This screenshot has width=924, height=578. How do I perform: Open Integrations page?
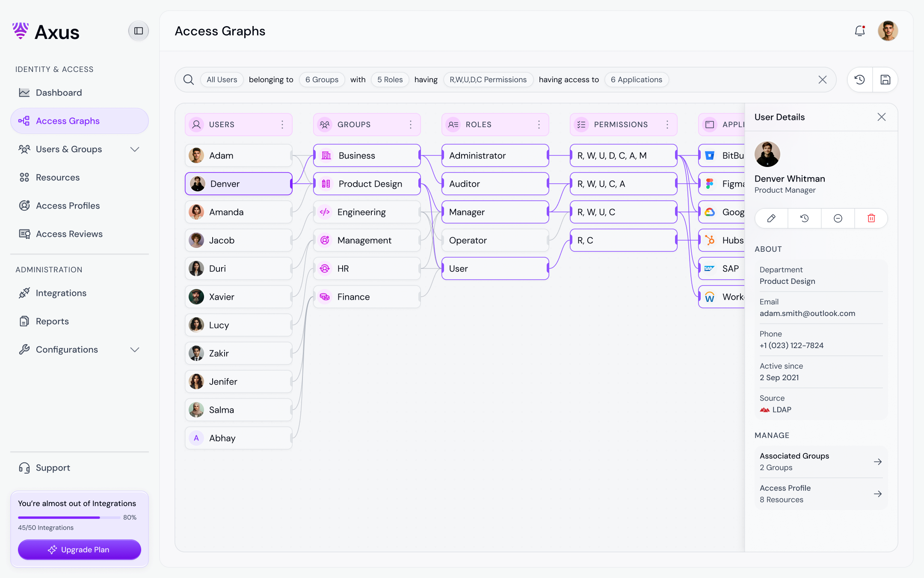point(80,293)
